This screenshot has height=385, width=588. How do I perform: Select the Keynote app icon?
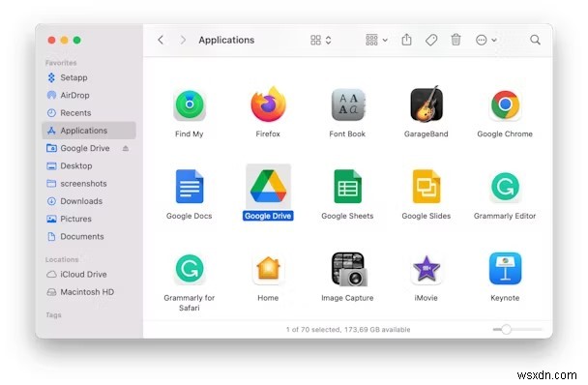click(505, 268)
